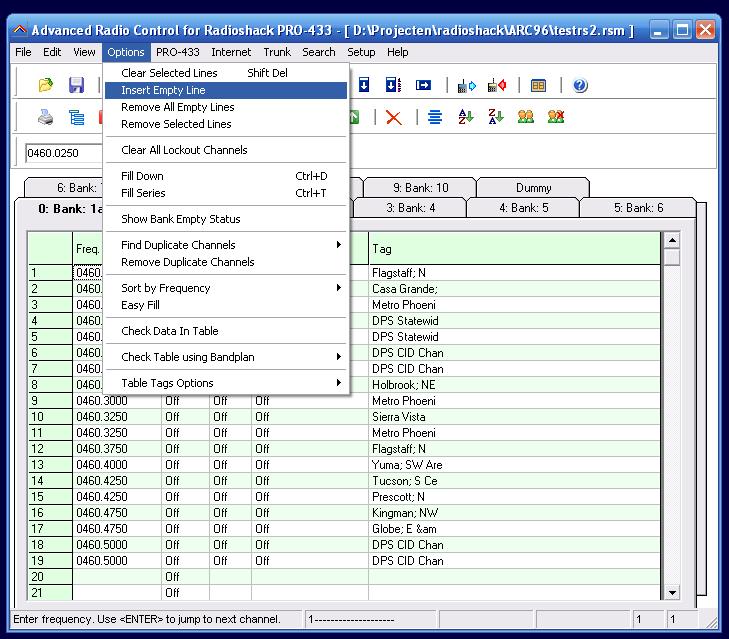Click the down arrow with list icon
Screen dimensions: 729x639
(393, 85)
